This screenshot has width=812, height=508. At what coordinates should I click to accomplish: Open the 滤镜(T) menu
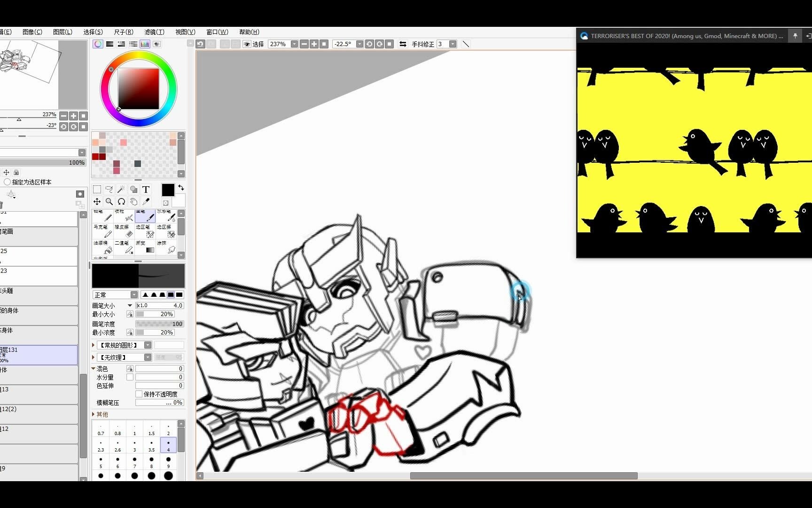click(154, 32)
